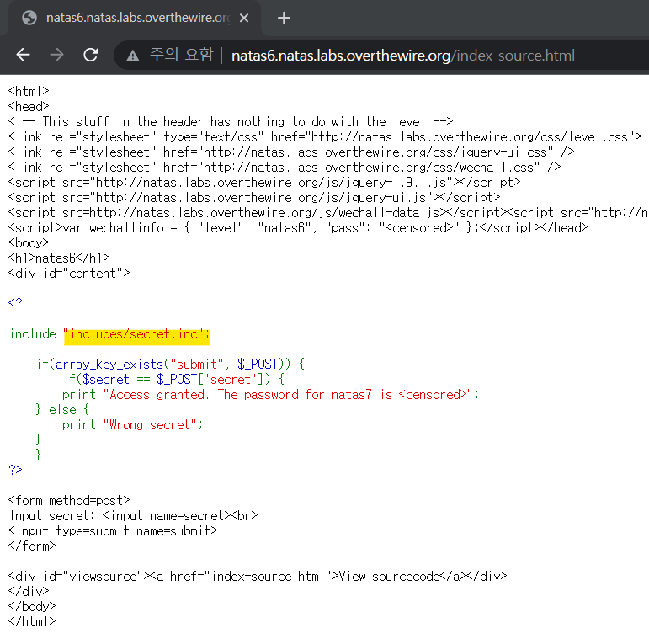
Task: Click the </form> closing tag line
Action: [x=31, y=546]
